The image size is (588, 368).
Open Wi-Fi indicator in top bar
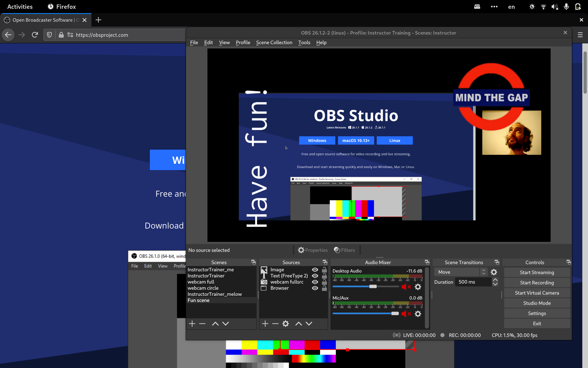click(x=543, y=7)
